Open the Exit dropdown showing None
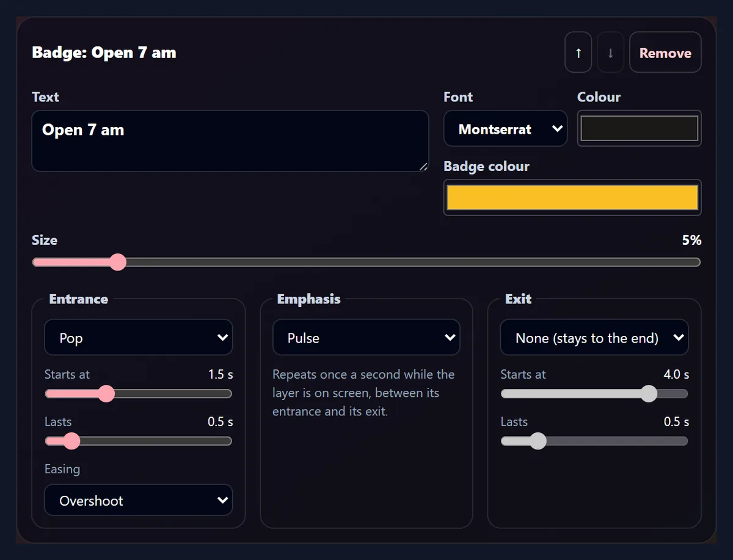The height and width of the screenshot is (560, 733). [x=594, y=338]
